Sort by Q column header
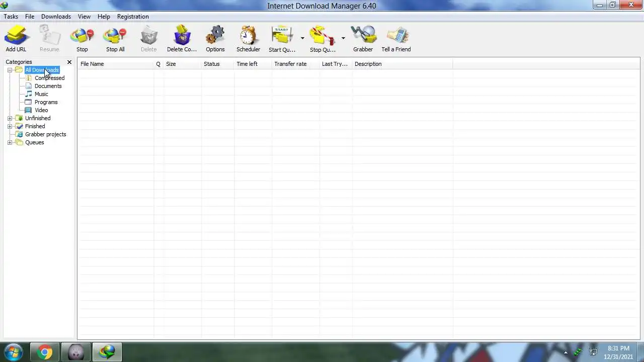Image resolution: width=644 pixels, height=362 pixels. coord(158,64)
